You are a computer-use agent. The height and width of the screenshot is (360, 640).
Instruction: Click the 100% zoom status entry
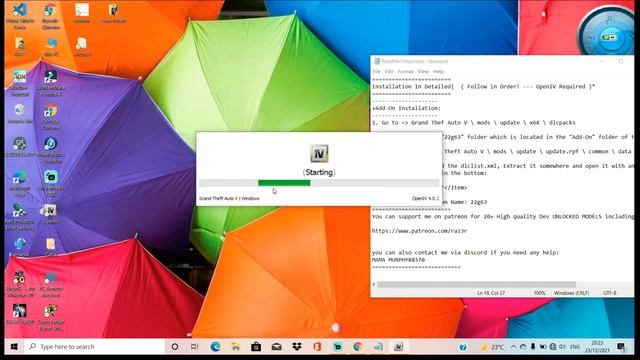coord(539,293)
